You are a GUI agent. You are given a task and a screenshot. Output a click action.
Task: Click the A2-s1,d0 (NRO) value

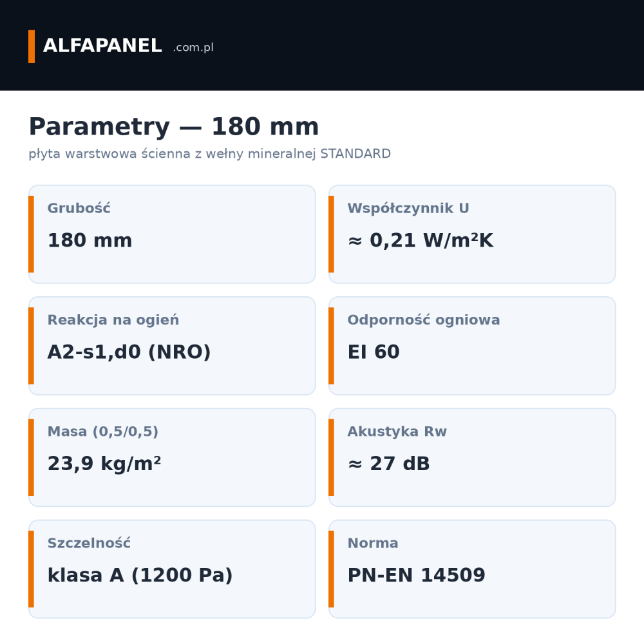click(129, 352)
